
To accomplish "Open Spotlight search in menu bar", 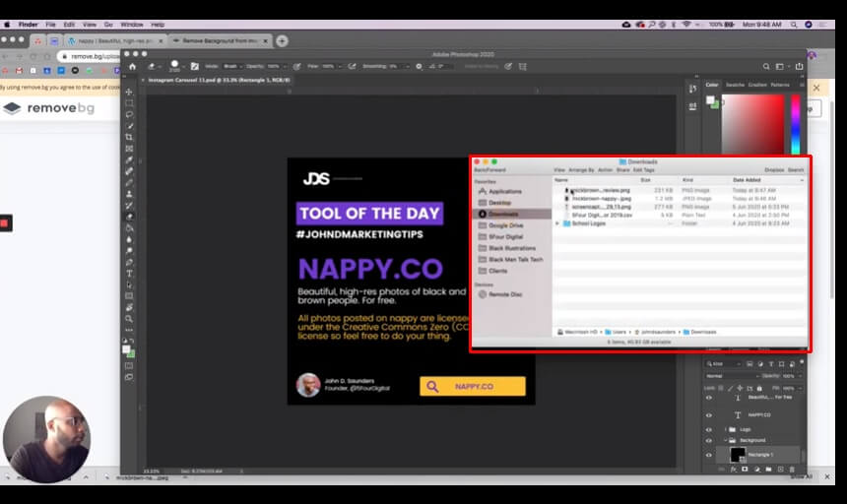I will coord(794,25).
